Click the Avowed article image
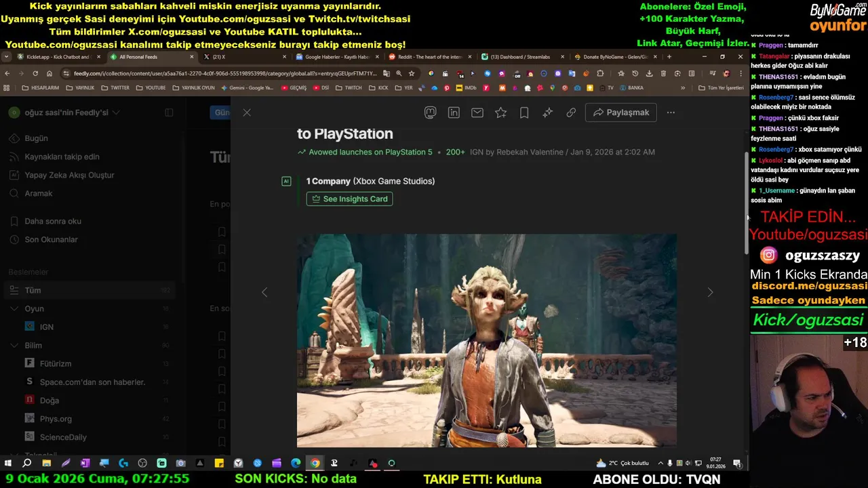The height and width of the screenshot is (488, 868). tap(486, 340)
